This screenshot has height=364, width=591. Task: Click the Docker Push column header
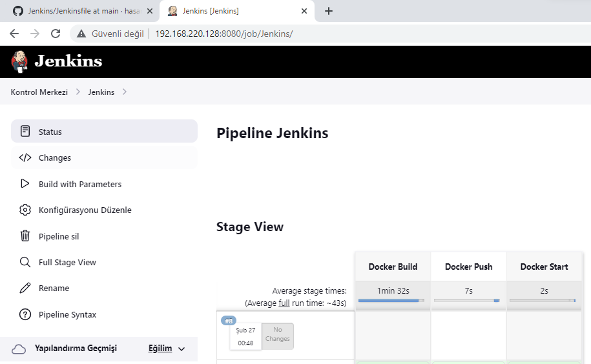(468, 267)
